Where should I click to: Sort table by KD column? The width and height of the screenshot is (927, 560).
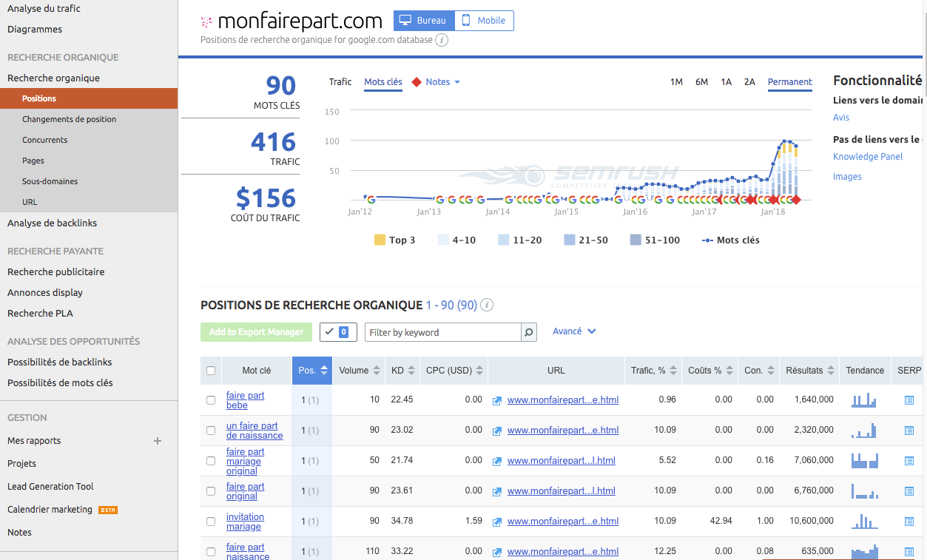[x=402, y=371]
